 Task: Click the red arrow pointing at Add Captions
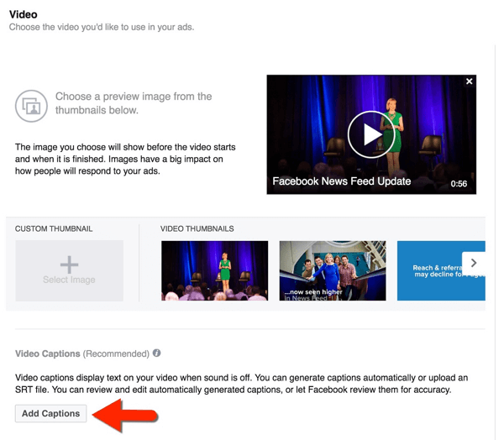pos(124,415)
